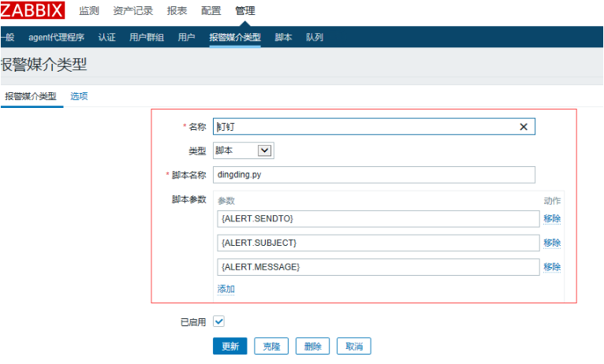
Task: Clear the name field with X icon
Action: 524,127
